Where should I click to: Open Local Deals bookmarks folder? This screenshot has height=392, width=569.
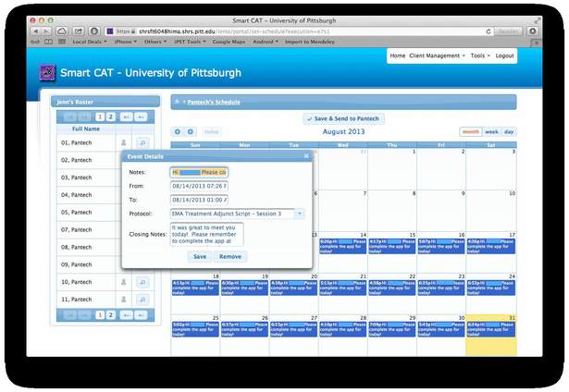[x=90, y=42]
